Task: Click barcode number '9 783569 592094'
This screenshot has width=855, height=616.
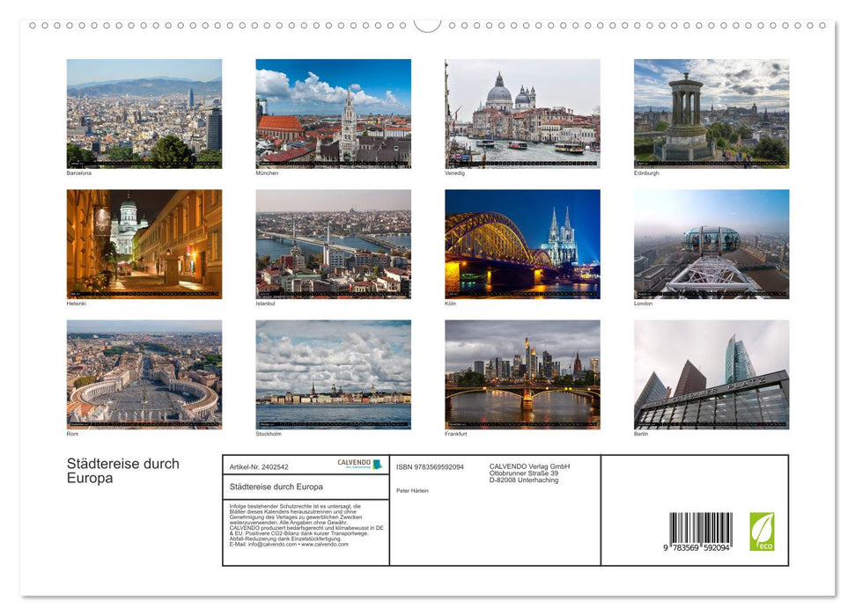Action: [697, 548]
